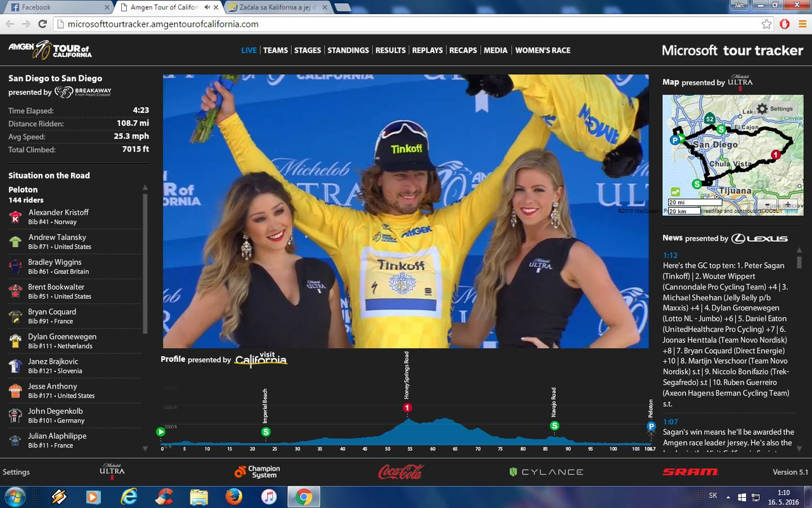Click John Degenkolb's jersey icon
This screenshot has height=508, width=812.
(15, 415)
